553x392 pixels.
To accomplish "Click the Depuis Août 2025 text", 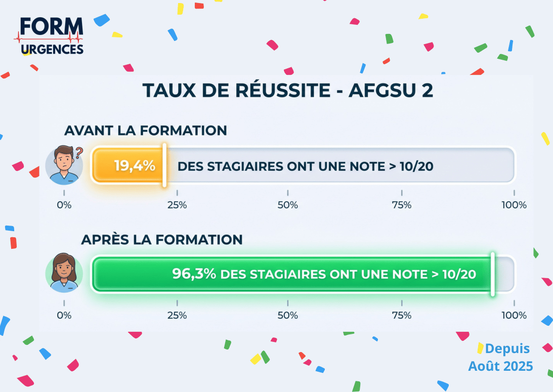I will click(x=501, y=357).
